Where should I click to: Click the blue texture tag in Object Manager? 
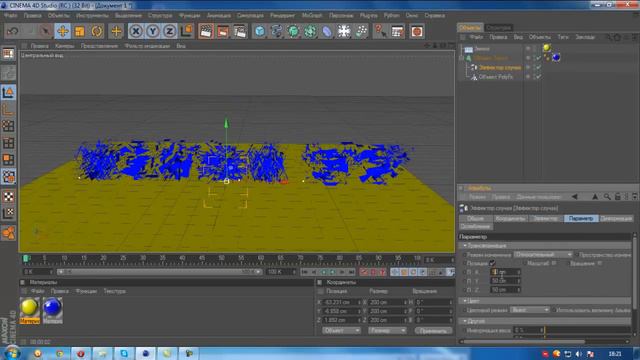pos(556,58)
